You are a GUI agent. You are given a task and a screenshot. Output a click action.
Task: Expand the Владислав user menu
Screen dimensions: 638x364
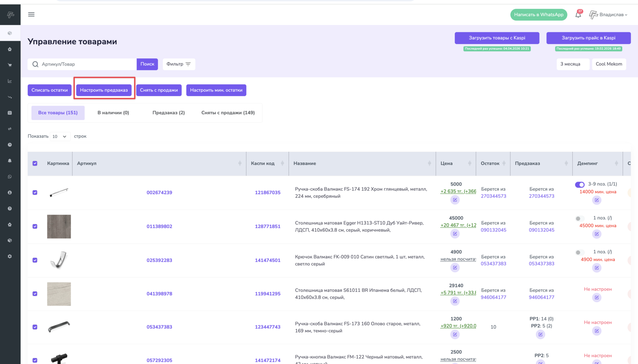(x=609, y=15)
